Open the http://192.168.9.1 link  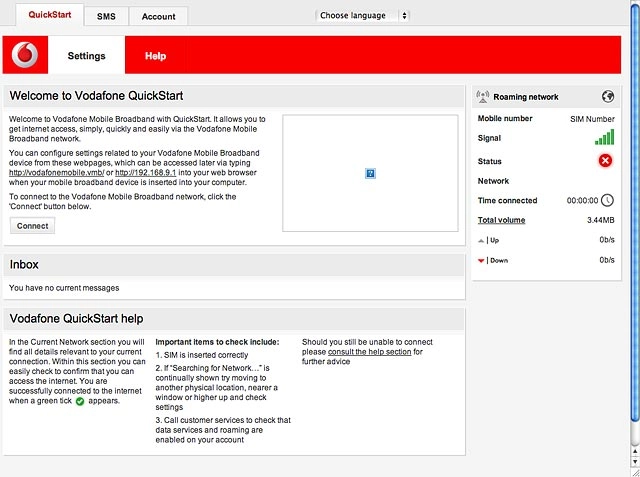pos(146,173)
